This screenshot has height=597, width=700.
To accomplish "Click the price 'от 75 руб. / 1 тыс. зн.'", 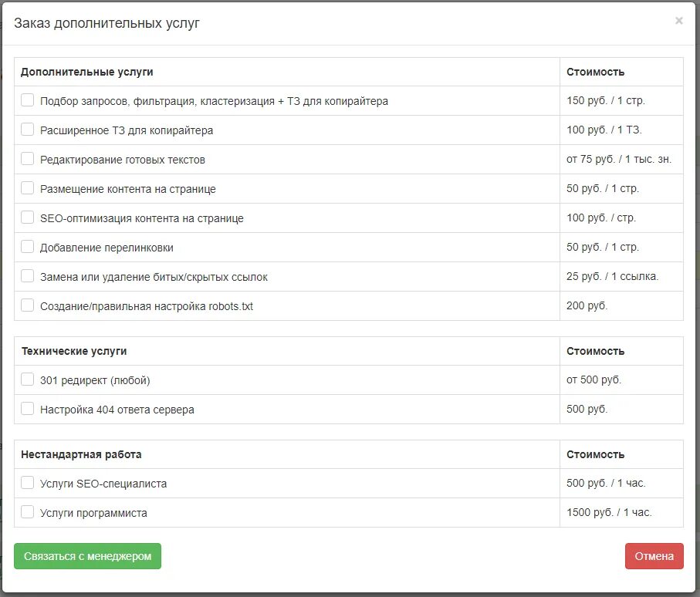I will [x=619, y=160].
